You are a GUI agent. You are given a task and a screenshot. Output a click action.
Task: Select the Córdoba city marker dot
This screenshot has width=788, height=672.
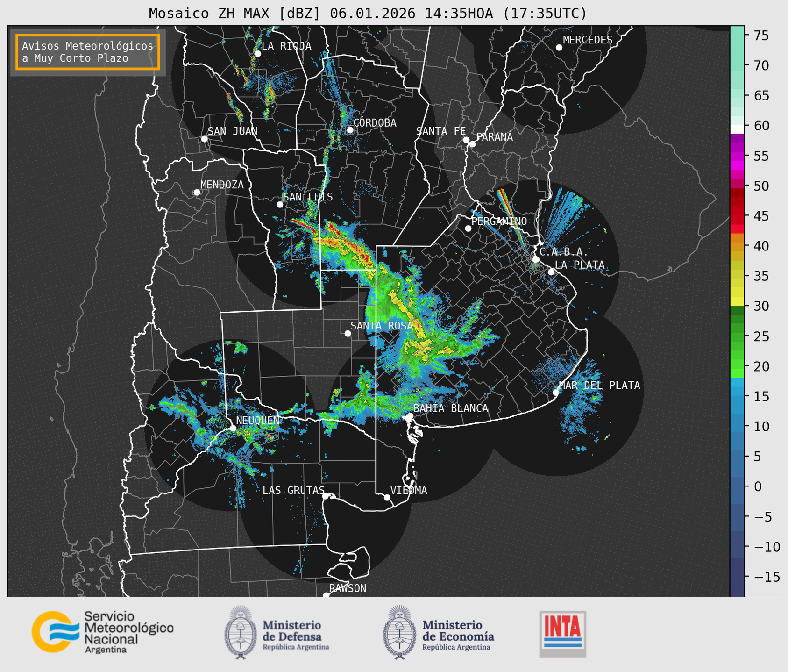click(350, 130)
